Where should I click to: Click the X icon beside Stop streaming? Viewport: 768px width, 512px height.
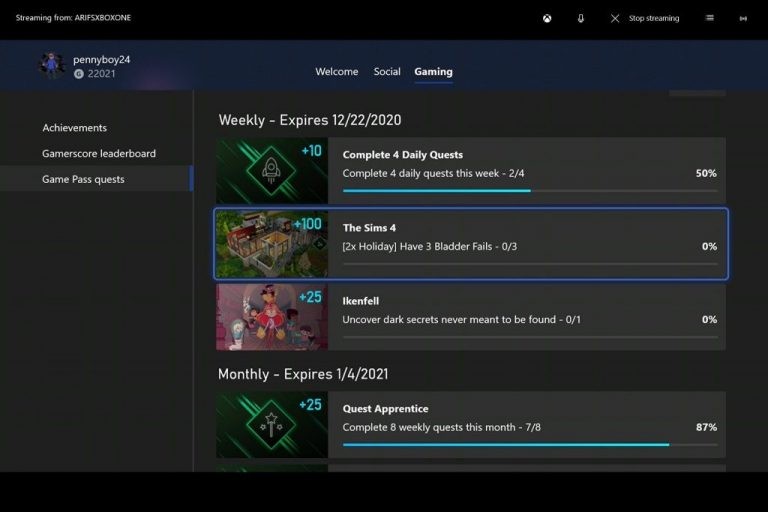(x=615, y=18)
